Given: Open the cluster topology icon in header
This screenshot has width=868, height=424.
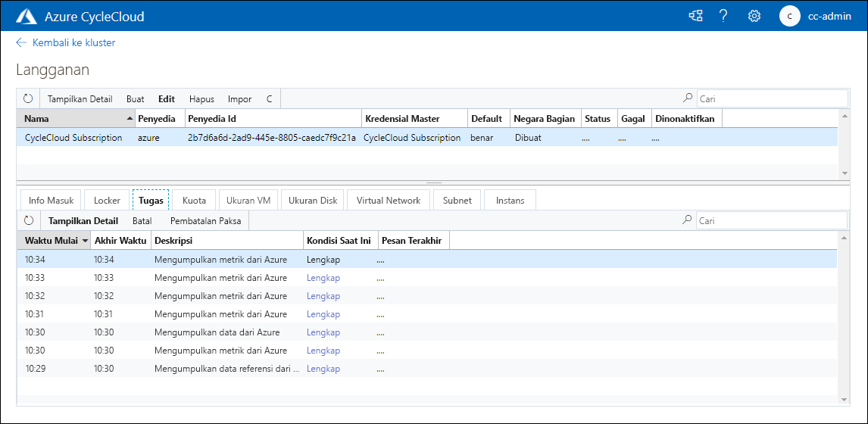Looking at the screenshot, I should point(695,16).
